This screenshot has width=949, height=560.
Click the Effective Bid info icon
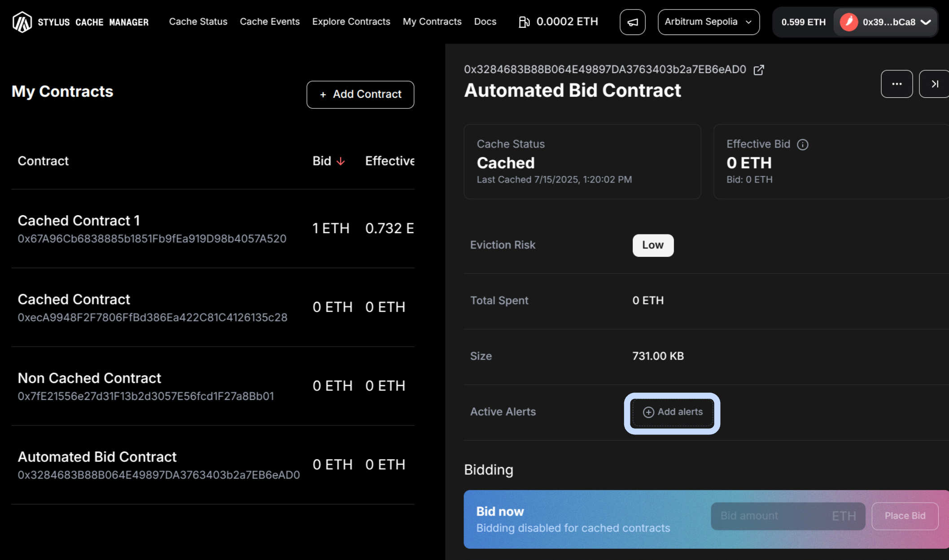tap(802, 144)
